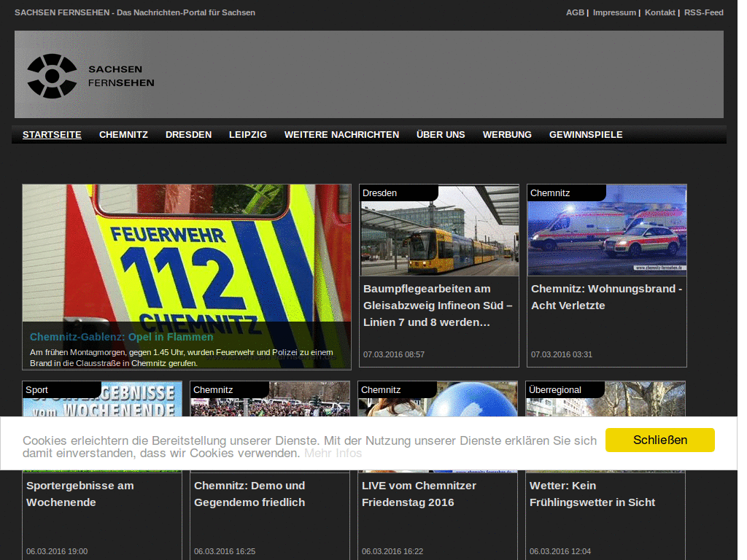Screen dimensions: 747x560
Task: Open the STARTSEITE menu item
Action: click(52, 135)
